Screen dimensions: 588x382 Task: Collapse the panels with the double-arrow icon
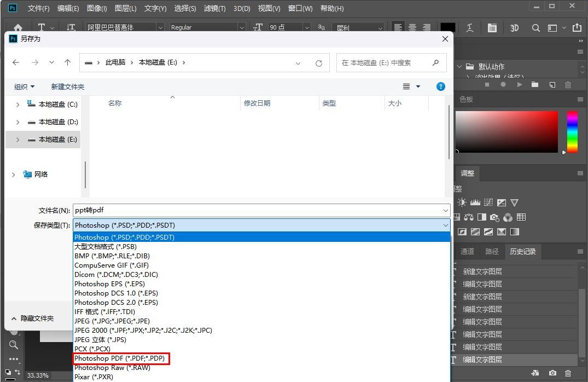point(581,41)
